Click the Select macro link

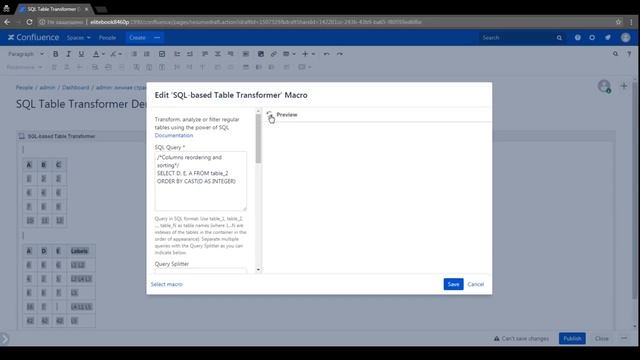click(x=167, y=284)
